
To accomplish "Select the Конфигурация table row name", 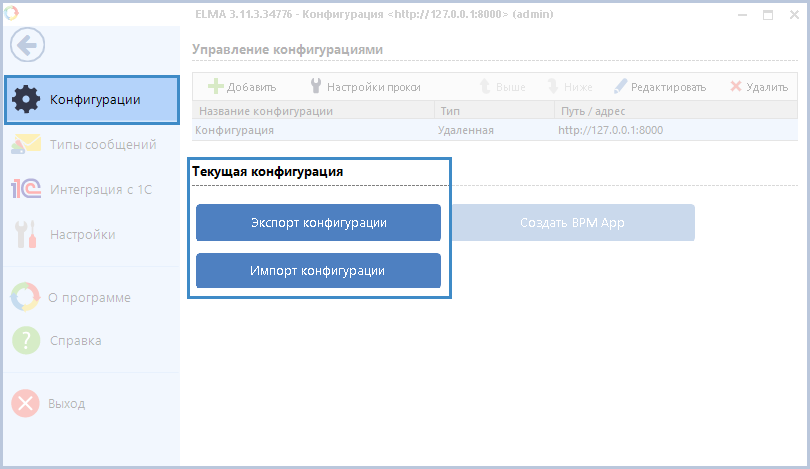I will click(235, 130).
